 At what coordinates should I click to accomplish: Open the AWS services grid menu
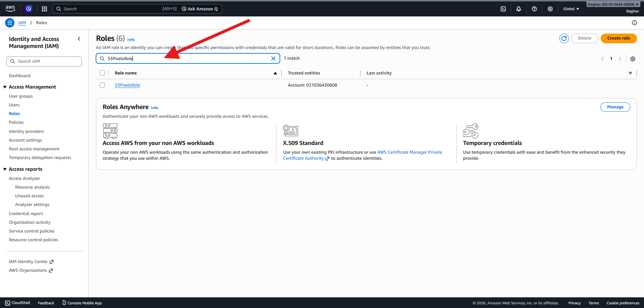[44, 9]
